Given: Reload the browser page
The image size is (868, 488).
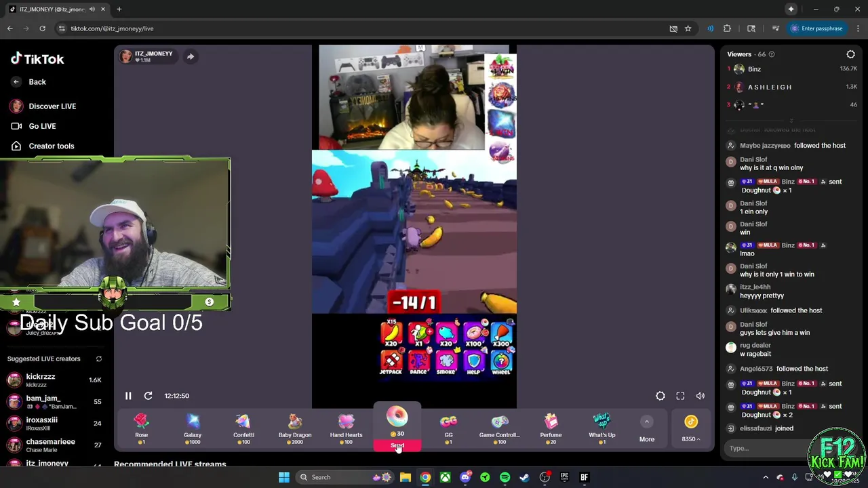Looking at the screenshot, I should (x=42, y=28).
